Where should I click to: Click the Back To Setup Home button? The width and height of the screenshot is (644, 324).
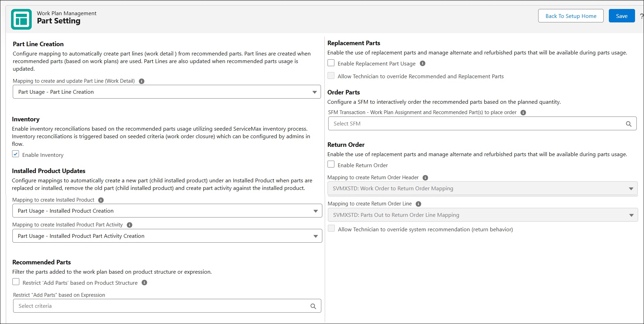tap(571, 16)
